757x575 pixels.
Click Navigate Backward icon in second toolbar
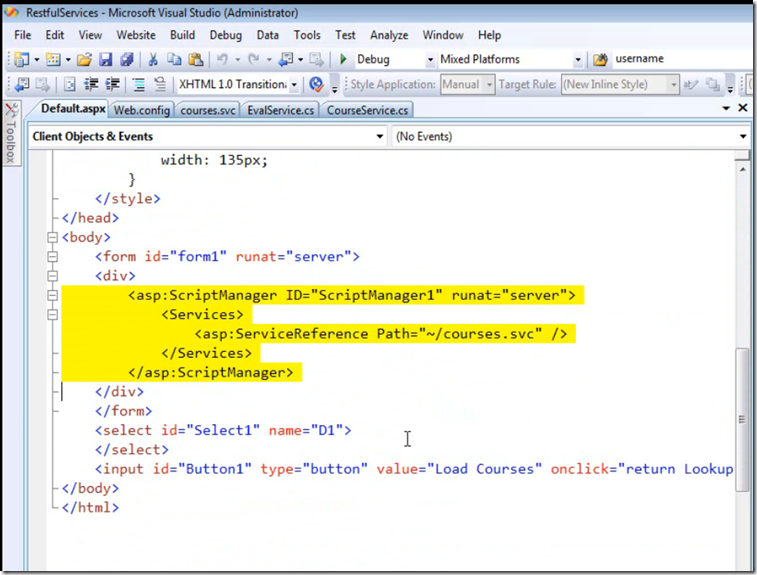coord(22,84)
